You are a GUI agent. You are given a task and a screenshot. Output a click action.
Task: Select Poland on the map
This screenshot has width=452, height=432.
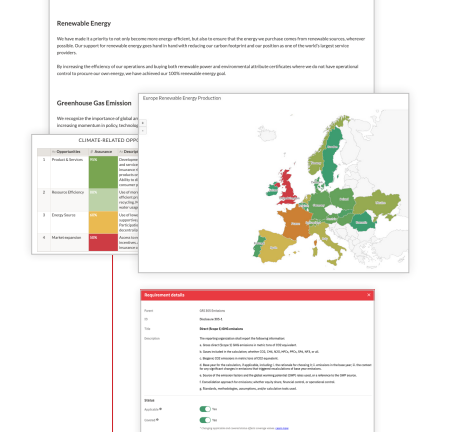[343, 198]
